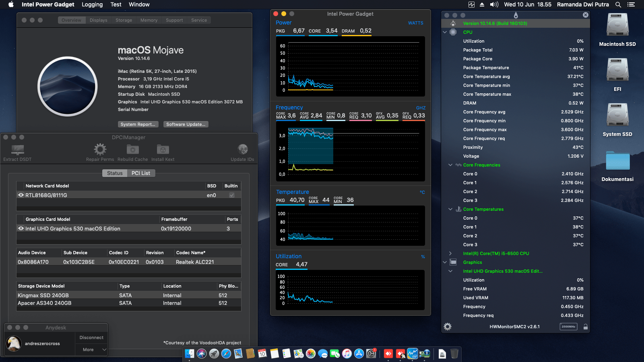
Task: Click the lock toggle in HWMonitorSMC2
Action: coord(586,327)
